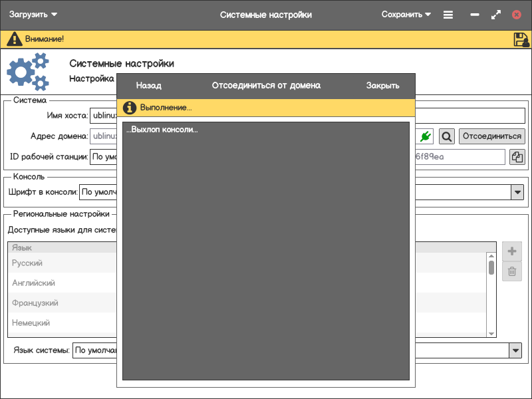Screen dimensions: 532x399
Task: Click Назад in the dialog header
Action: 148,86
